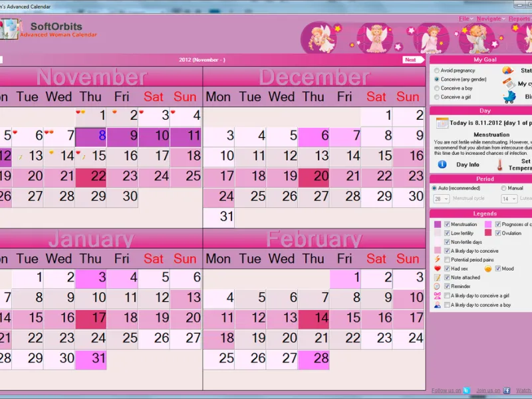Toggle the Had sex checkbox
532x399 pixels.
447,269
